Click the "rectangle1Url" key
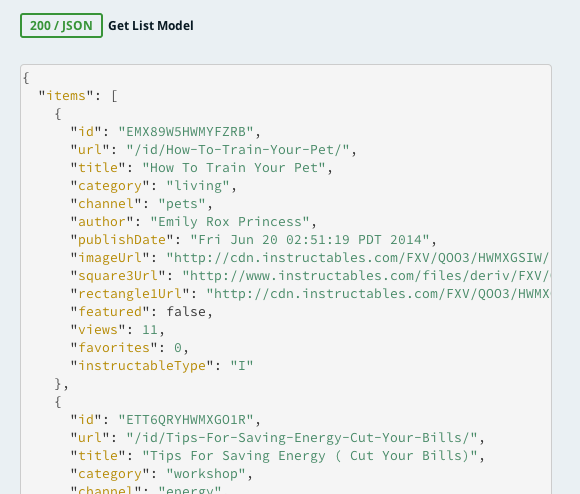 click(130, 294)
